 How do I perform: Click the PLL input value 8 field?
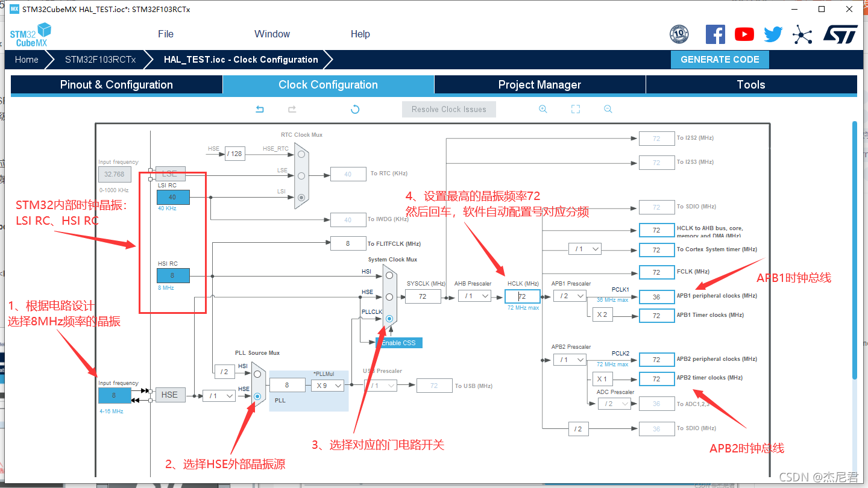pos(288,385)
